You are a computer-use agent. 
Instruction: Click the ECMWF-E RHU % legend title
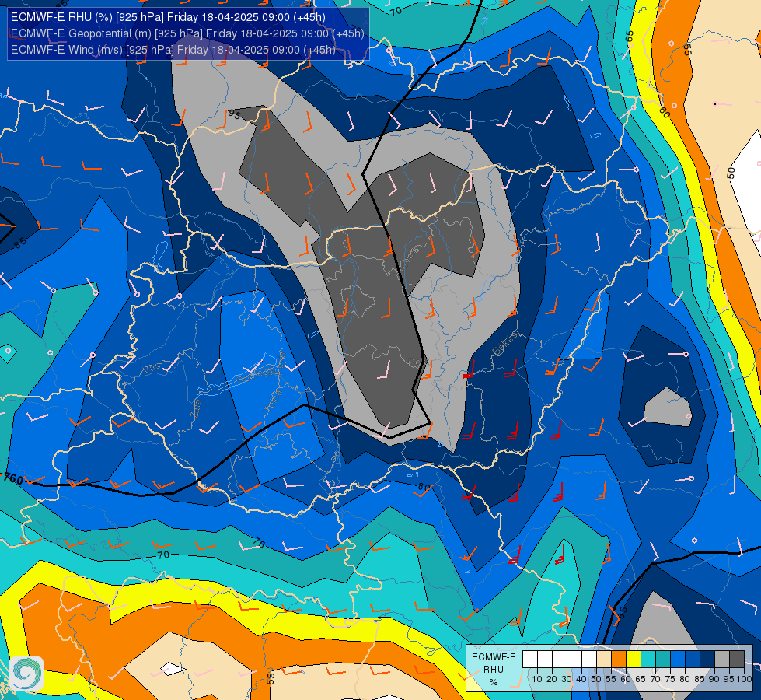point(493,670)
